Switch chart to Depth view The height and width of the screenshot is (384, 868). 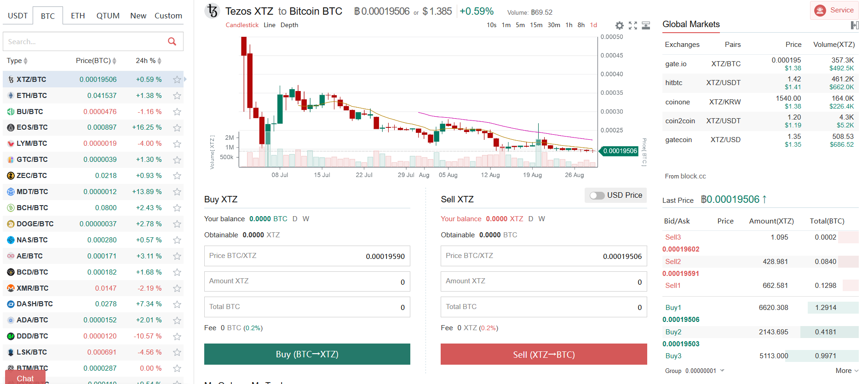coord(289,25)
